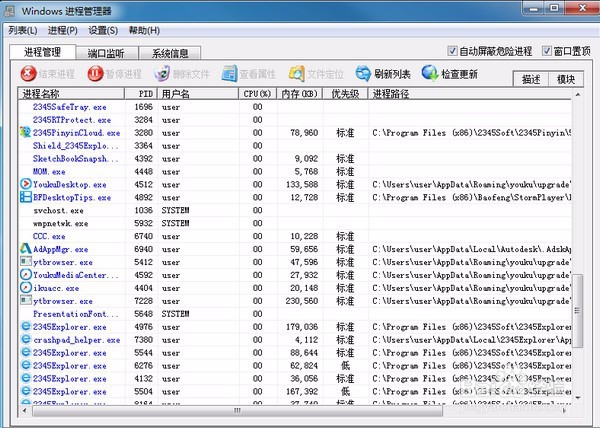Open the 帮助(H) menu

point(144,30)
